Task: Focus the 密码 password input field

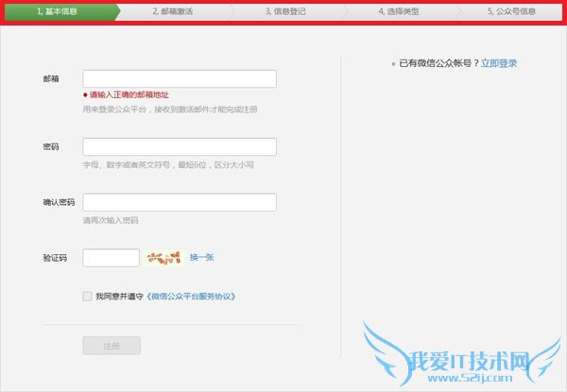Action: (x=180, y=146)
